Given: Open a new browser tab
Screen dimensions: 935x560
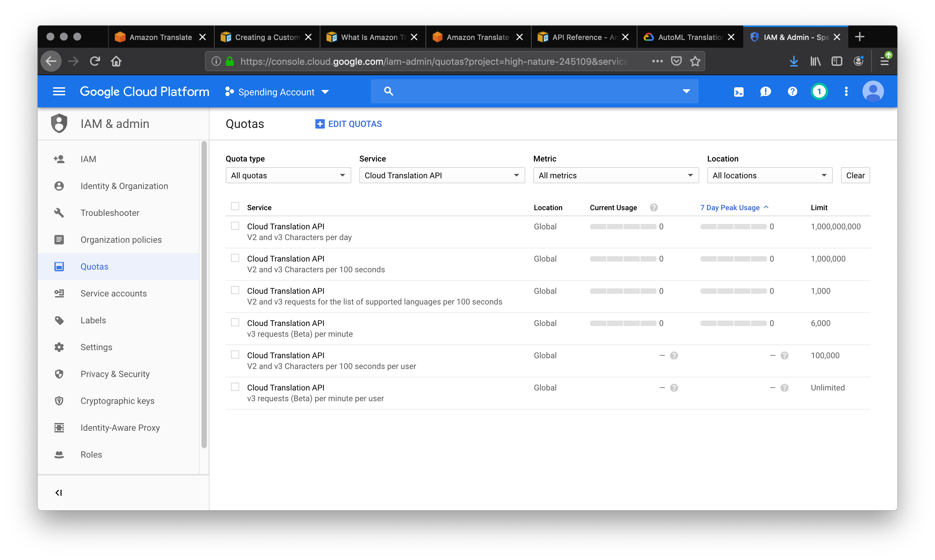Looking at the screenshot, I should 859,37.
